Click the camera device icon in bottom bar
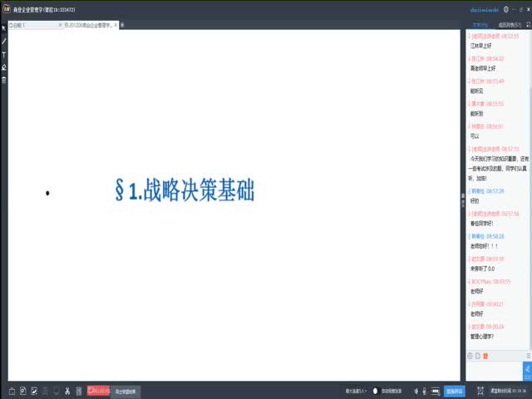Screen dimensions: 532x399 [x=436, y=392]
